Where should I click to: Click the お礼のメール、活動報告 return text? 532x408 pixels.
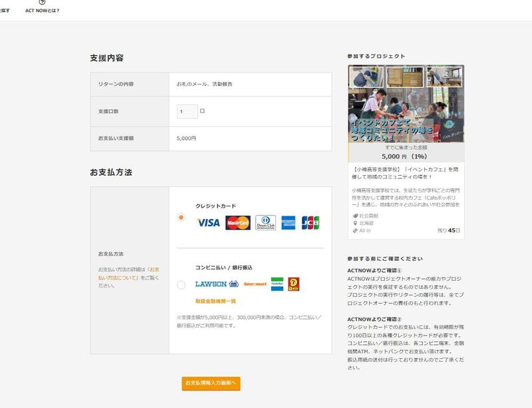click(204, 84)
